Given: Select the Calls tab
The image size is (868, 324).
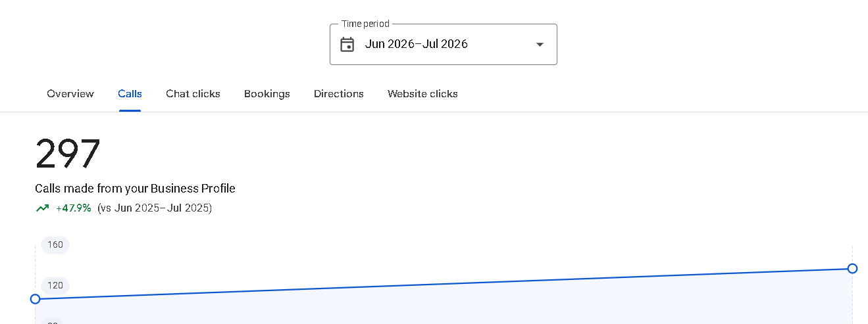Looking at the screenshot, I should tap(130, 94).
